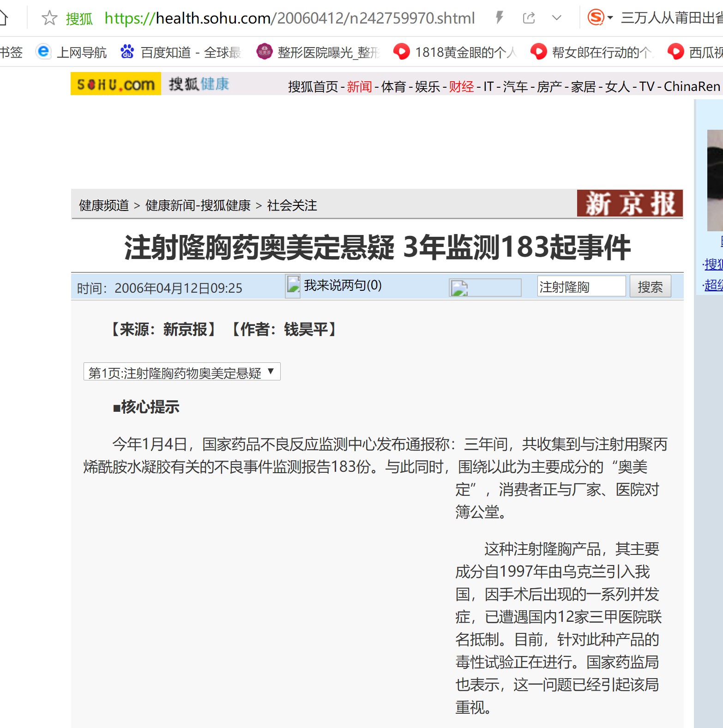
Task: Click the share page icon in address bar
Action: tap(529, 18)
